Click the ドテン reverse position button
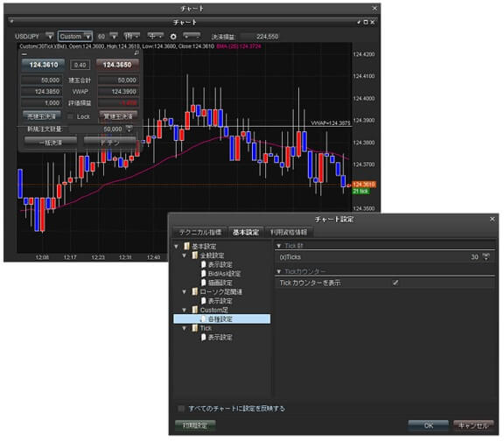The image size is (504, 441). tap(109, 142)
